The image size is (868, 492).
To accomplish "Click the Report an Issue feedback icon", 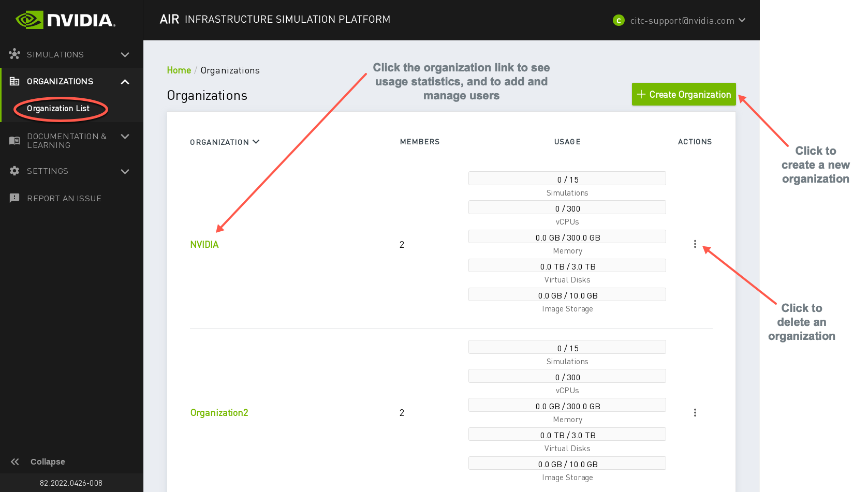I will click(14, 198).
